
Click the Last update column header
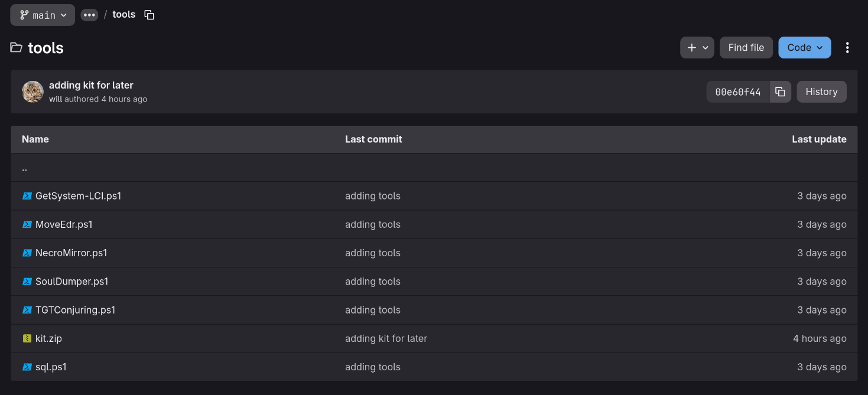819,139
